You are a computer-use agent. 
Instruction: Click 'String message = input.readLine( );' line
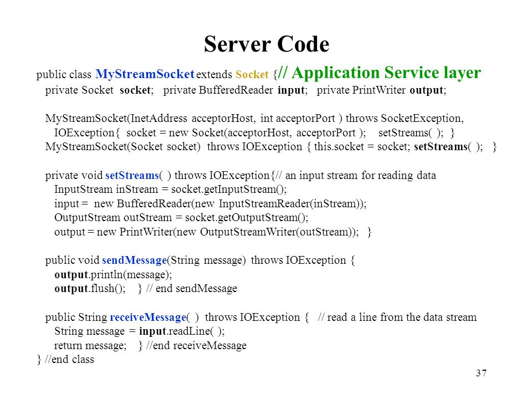point(140,331)
